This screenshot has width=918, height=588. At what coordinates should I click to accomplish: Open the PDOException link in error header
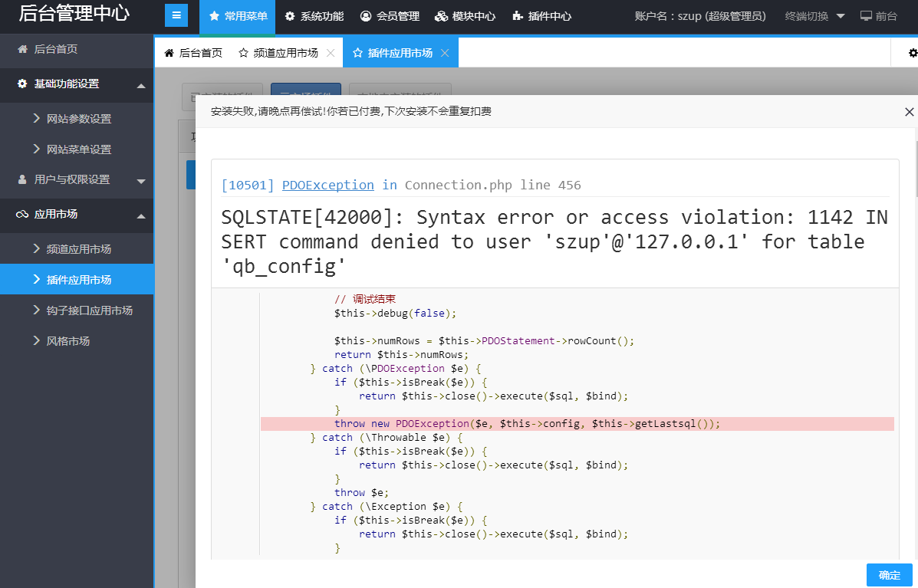click(327, 185)
